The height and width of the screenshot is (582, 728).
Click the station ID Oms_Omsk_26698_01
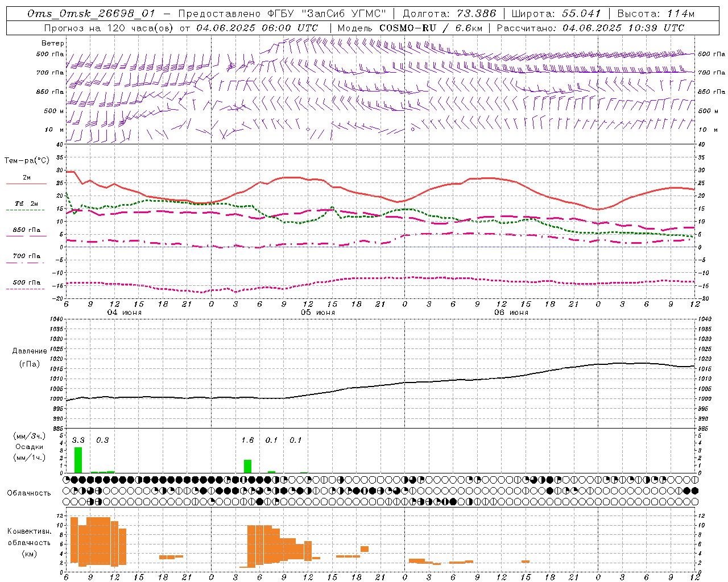(x=91, y=14)
